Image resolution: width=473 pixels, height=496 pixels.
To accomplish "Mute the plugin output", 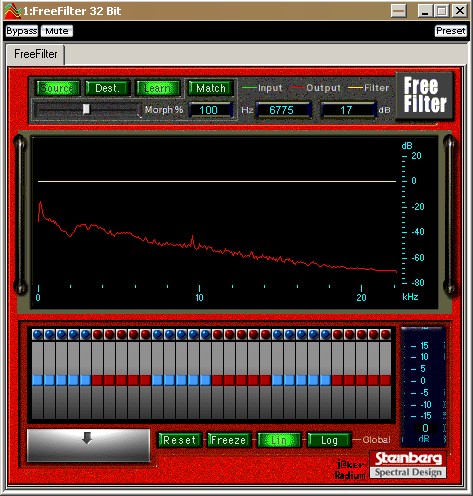I will [x=57, y=31].
